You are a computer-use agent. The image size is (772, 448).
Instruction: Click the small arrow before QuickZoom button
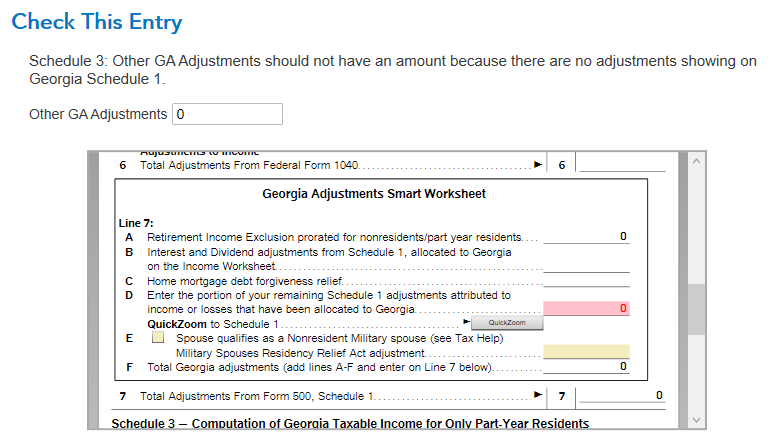[466, 321]
